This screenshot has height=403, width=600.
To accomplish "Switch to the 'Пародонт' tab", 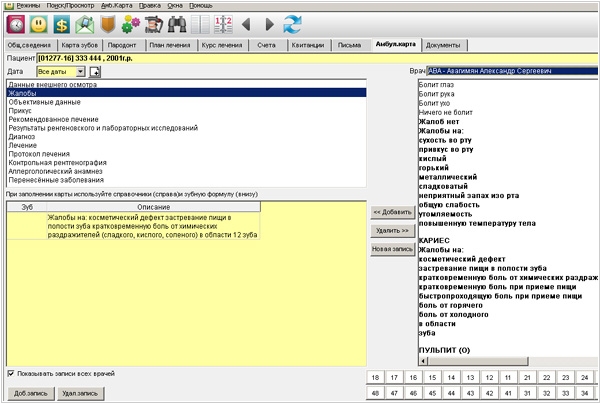I will point(122,45).
